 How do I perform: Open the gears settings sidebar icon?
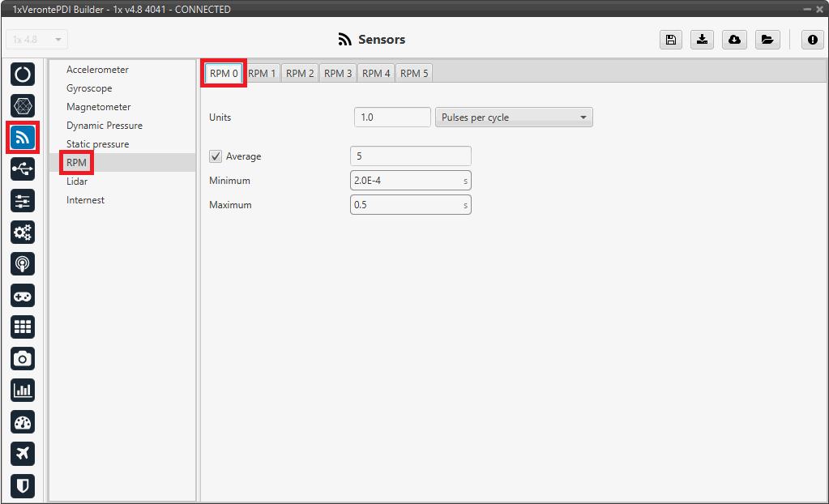(x=23, y=233)
